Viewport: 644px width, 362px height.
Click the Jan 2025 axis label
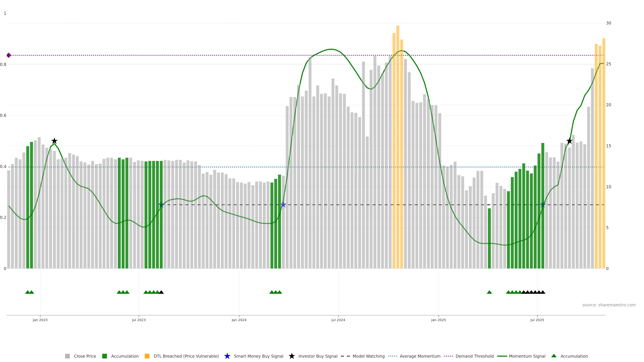pos(438,320)
